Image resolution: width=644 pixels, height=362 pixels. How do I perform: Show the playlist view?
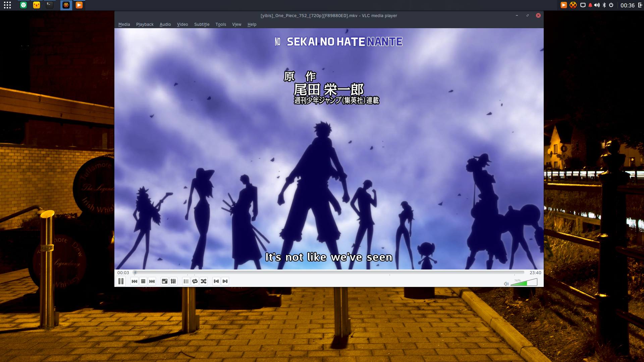pyautogui.click(x=186, y=281)
